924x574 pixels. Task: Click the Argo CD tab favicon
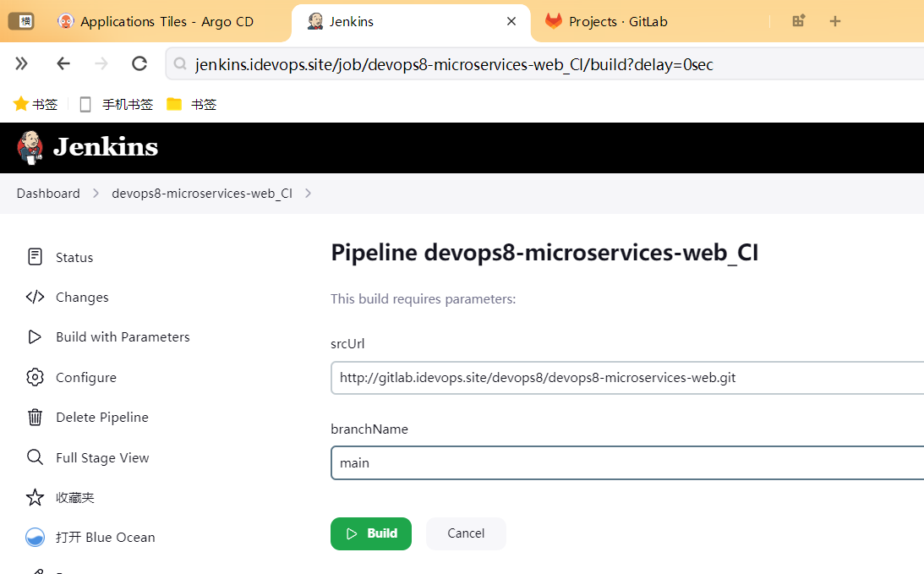coord(65,21)
